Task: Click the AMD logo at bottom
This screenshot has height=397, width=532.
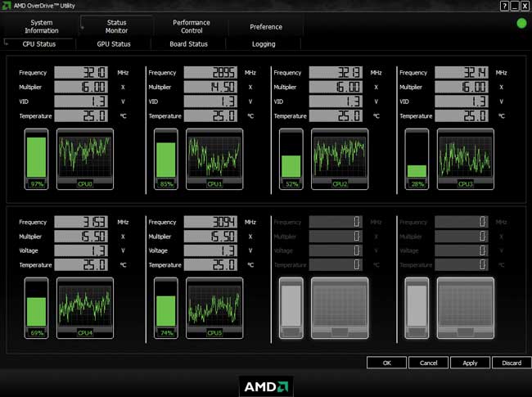Action: 266,386
